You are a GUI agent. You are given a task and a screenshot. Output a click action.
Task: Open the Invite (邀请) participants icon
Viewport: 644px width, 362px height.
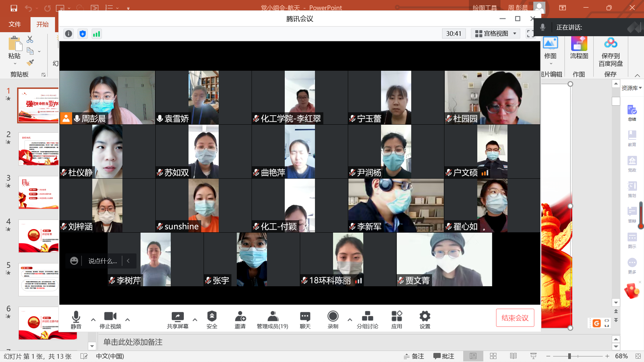click(x=240, y=319)
